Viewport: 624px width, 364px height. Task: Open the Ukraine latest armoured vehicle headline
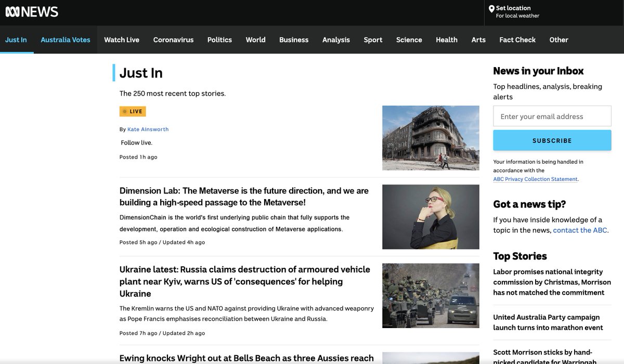tap(245, 281)
